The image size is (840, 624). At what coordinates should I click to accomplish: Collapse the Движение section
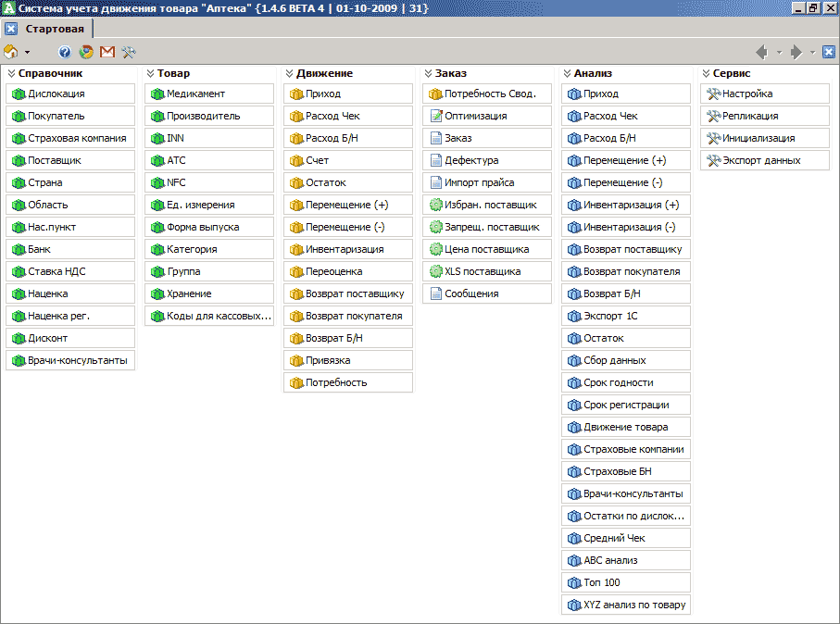[289, 73]
